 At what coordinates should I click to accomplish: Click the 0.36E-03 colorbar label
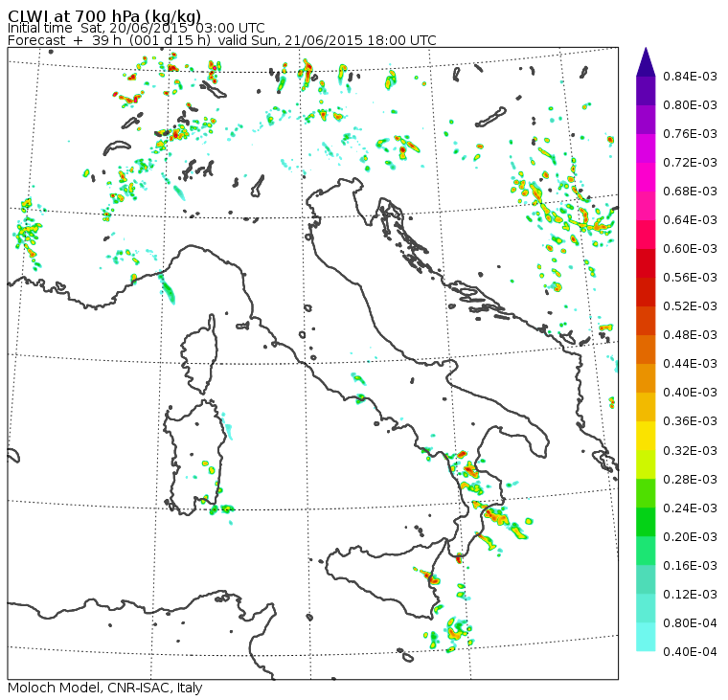690,421
